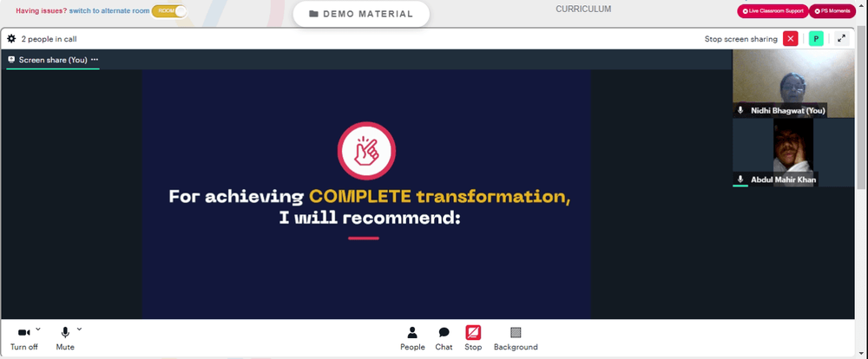The image size is (868, 359).
Task: Click the 2 people in call label
Action: pos(49,39)
